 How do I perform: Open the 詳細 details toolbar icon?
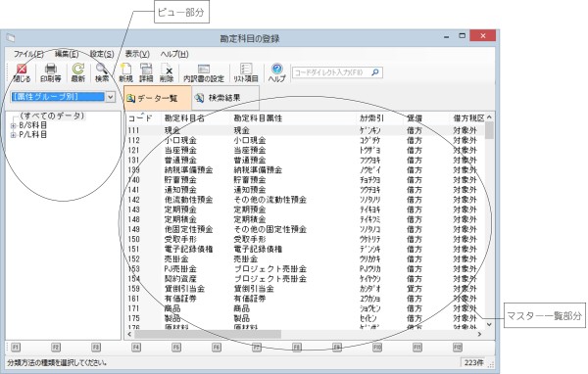[x=146, y=72]
